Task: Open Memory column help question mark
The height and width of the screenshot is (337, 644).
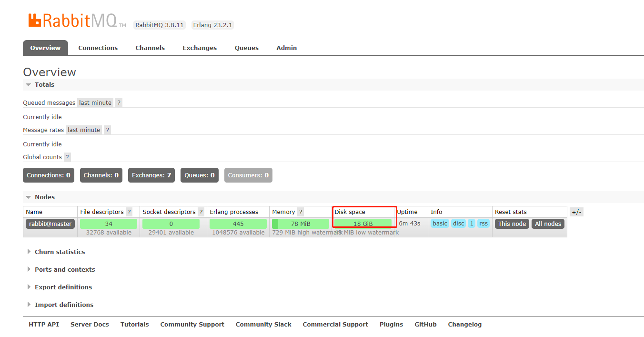Action: click(x=301, y=212)
